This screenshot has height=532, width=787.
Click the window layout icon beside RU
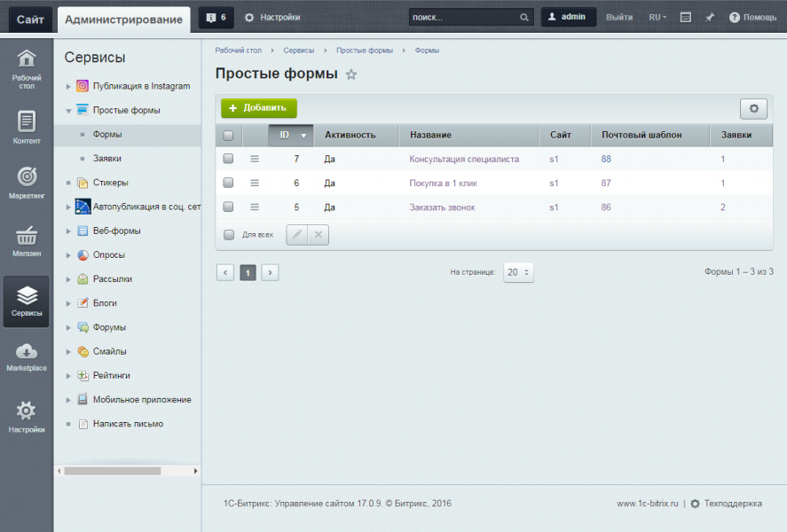(x=686, y=18)
